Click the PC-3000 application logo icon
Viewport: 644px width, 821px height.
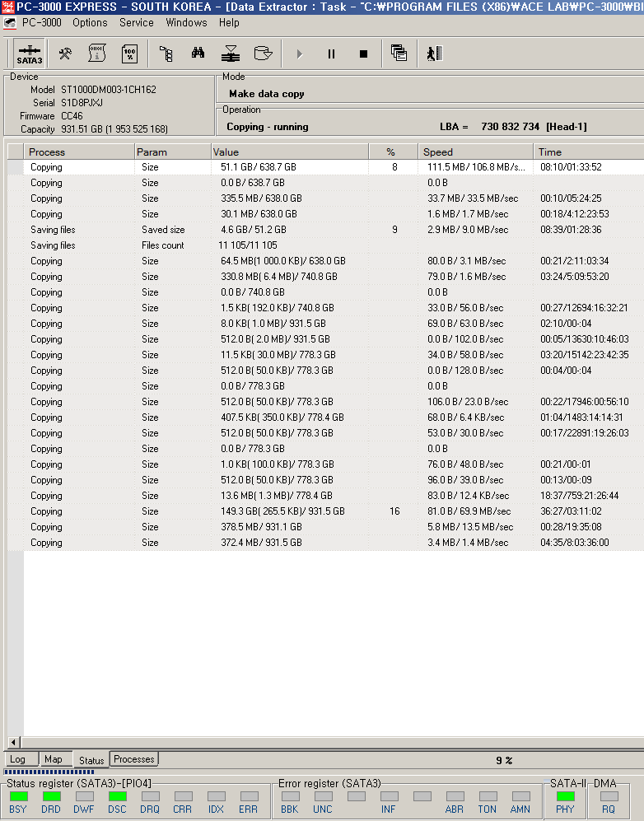point(9,23)
